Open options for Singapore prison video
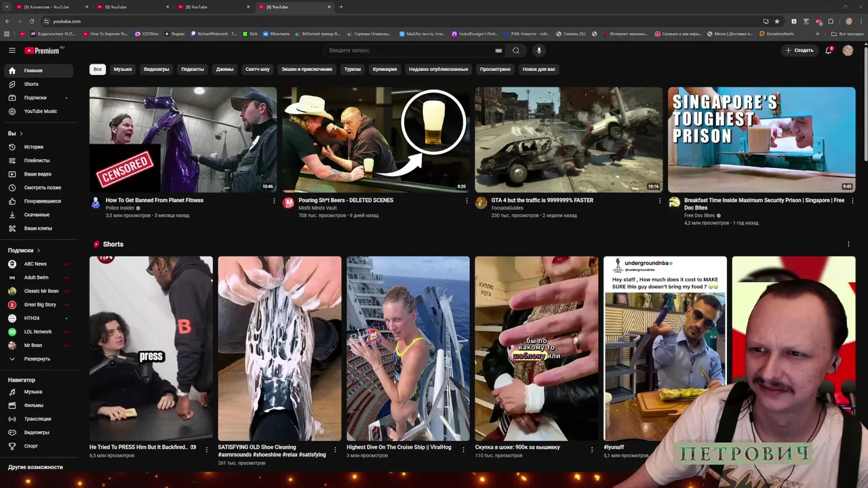868x488 pixels. click(852, 201)
